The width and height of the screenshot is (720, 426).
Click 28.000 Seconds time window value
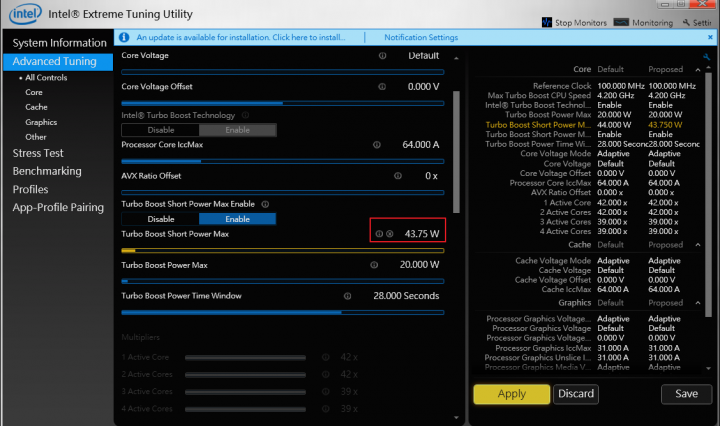pyautogui.click(x=406, y=296)
